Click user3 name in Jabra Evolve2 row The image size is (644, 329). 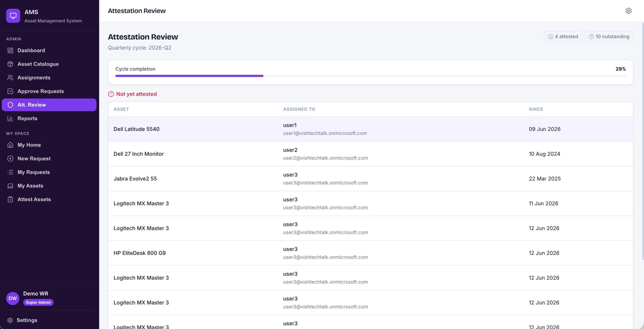[290, 175]
